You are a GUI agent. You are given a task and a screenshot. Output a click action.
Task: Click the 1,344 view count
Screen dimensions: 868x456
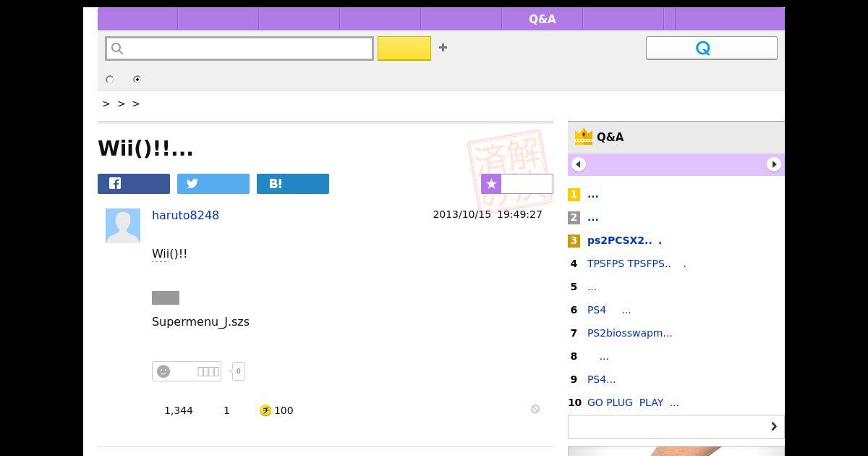pos(179,410)
